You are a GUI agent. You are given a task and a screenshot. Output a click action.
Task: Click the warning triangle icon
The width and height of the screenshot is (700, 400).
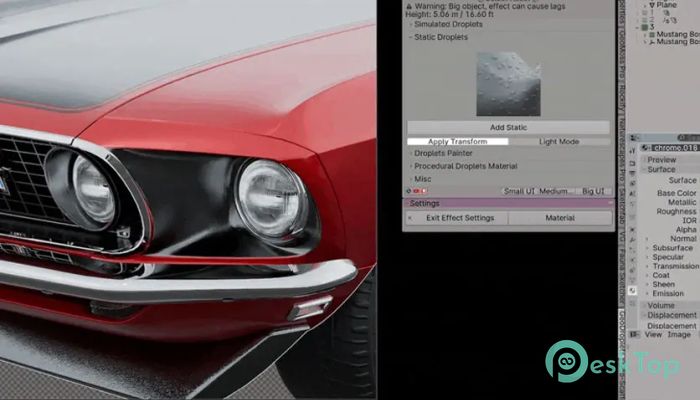click(409, 6)
